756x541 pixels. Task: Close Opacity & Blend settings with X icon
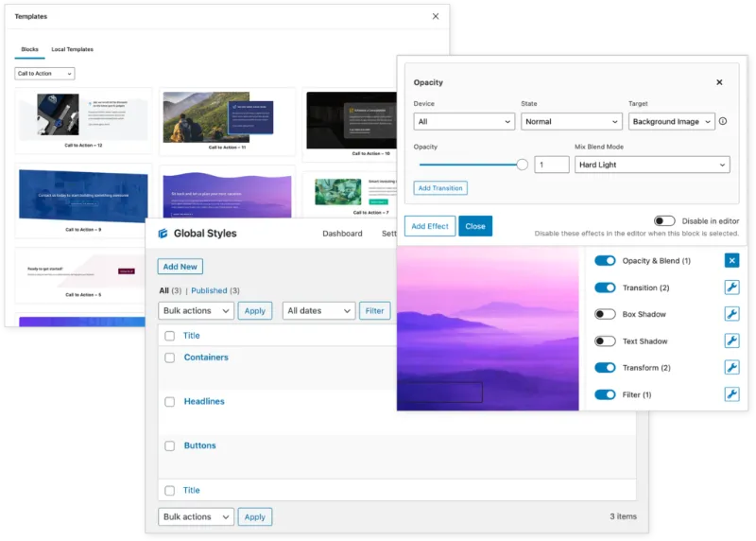(x=731, y=261)
